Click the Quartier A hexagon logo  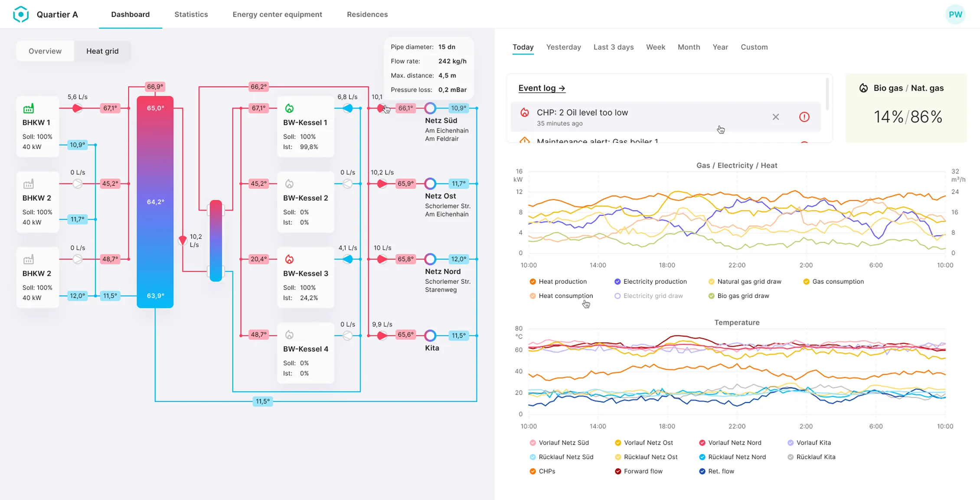tap(20, 14)
